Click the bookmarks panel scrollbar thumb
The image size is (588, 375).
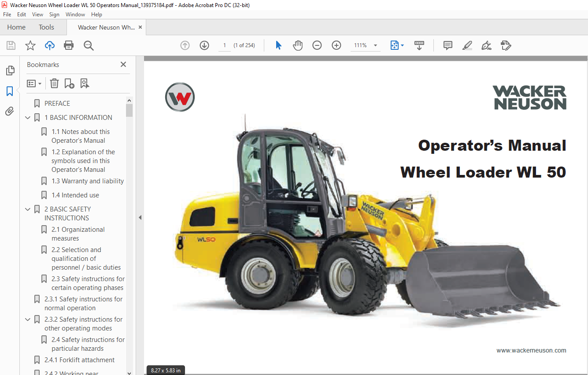pos(129,110)
